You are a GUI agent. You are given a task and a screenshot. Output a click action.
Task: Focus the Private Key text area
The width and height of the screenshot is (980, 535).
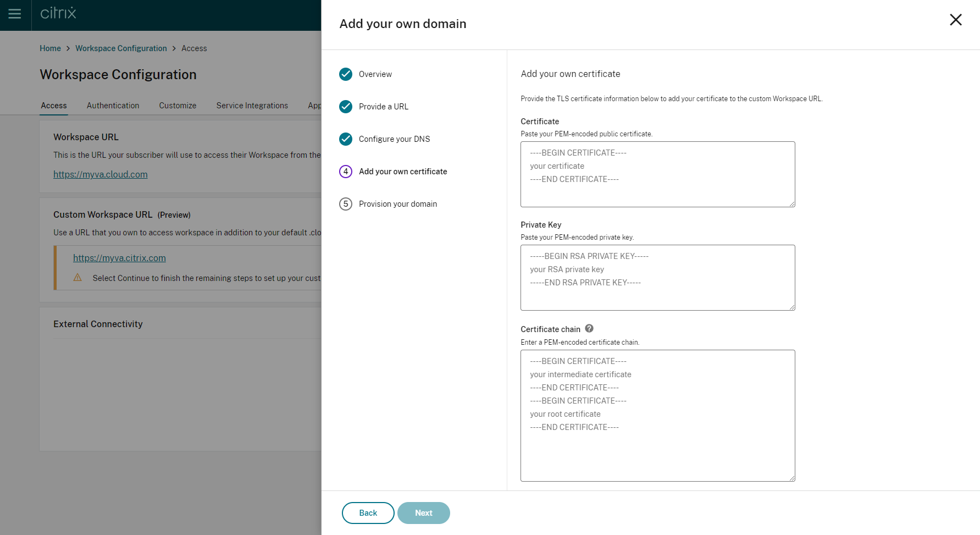pos(657,278)
